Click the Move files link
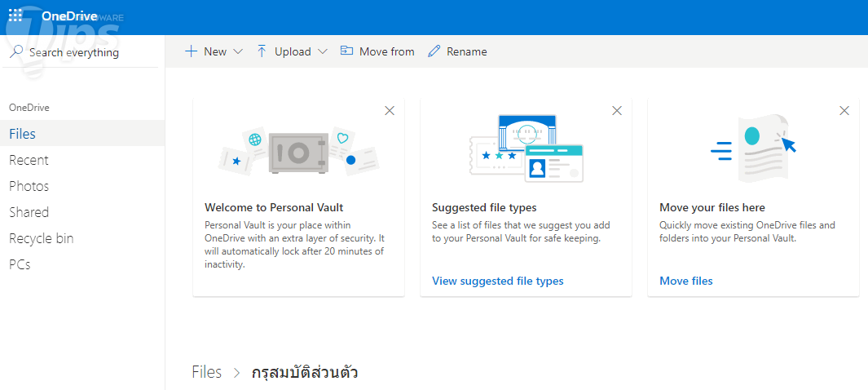 685,281
